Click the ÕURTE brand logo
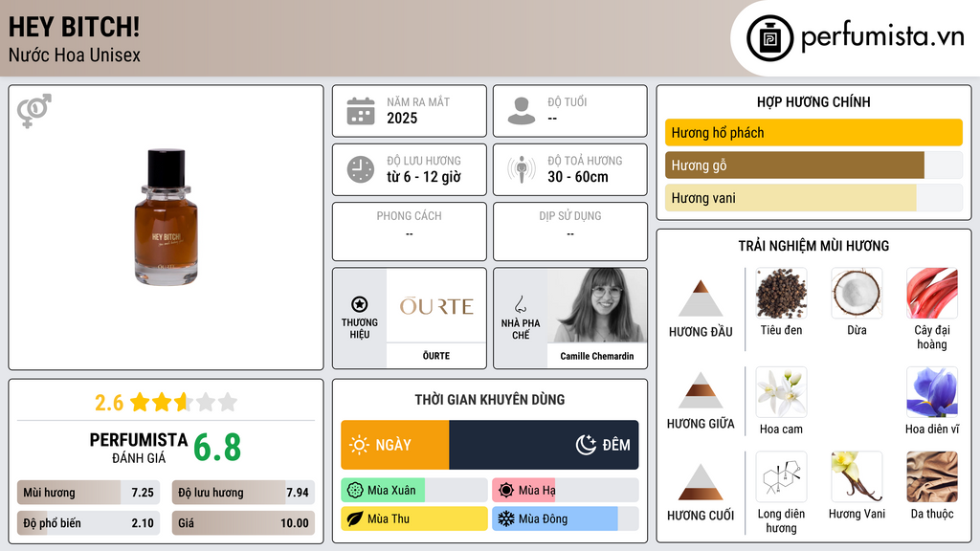 point(436,306)
